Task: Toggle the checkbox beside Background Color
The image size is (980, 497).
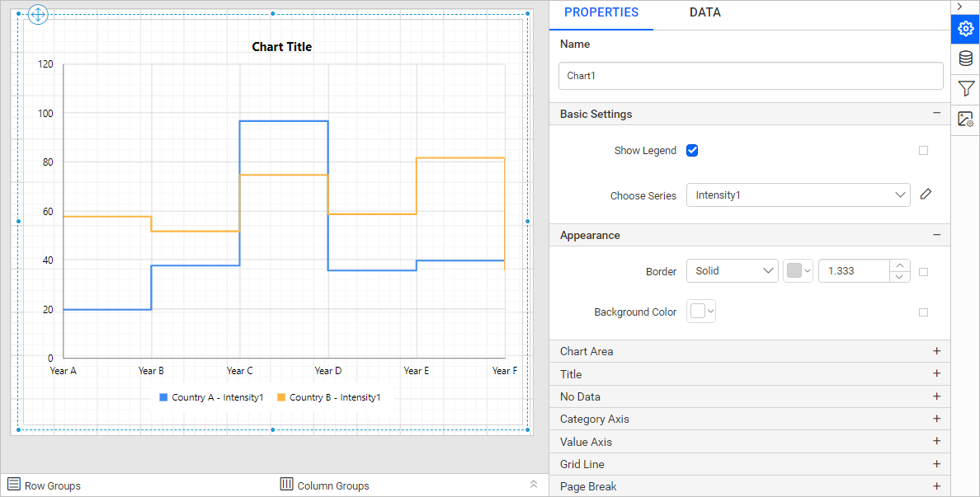Action: coord(923,312)
